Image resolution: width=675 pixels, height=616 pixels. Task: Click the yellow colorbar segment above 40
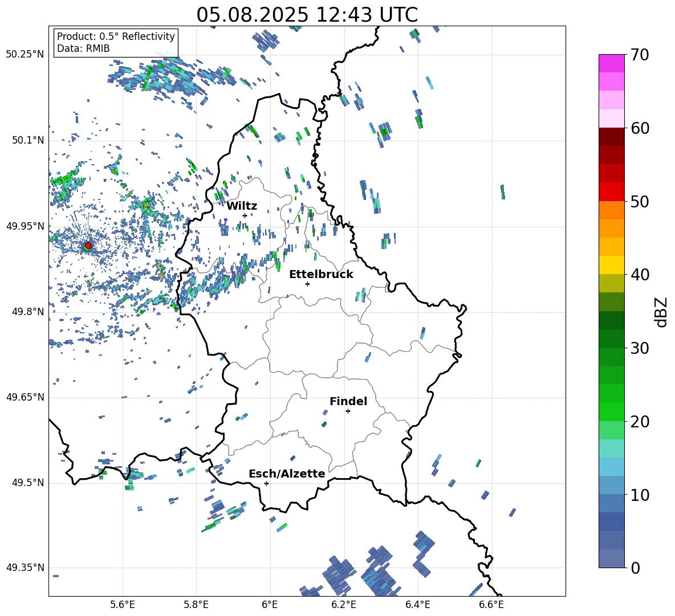611,265
